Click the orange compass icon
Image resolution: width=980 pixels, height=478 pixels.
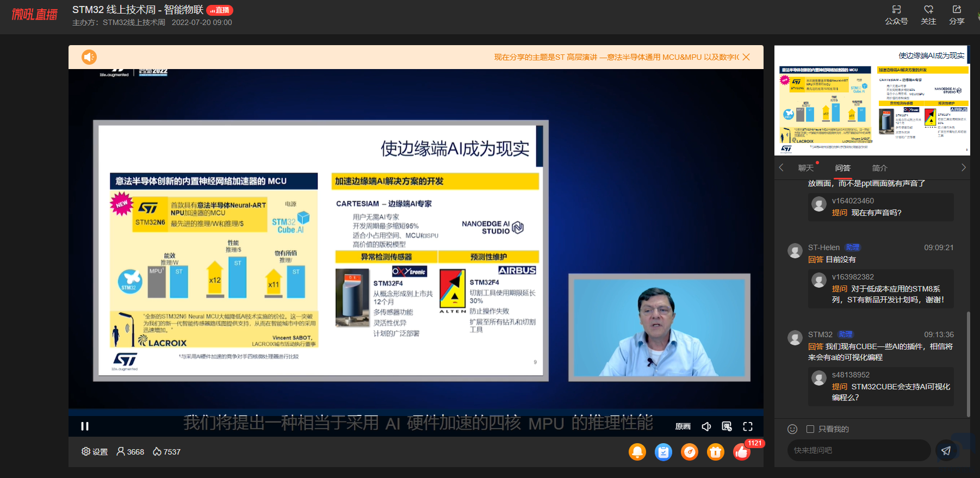point(690,452)
